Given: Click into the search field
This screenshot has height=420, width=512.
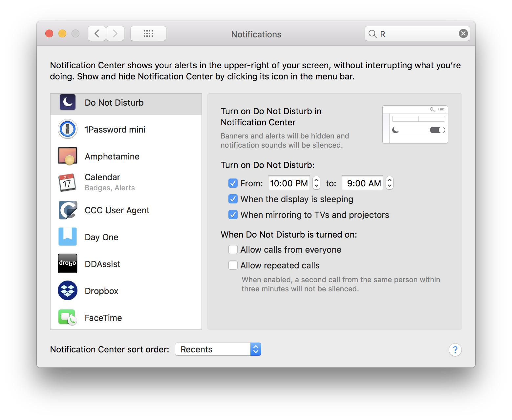Looking at the screenshot, I should pos(417,33).
